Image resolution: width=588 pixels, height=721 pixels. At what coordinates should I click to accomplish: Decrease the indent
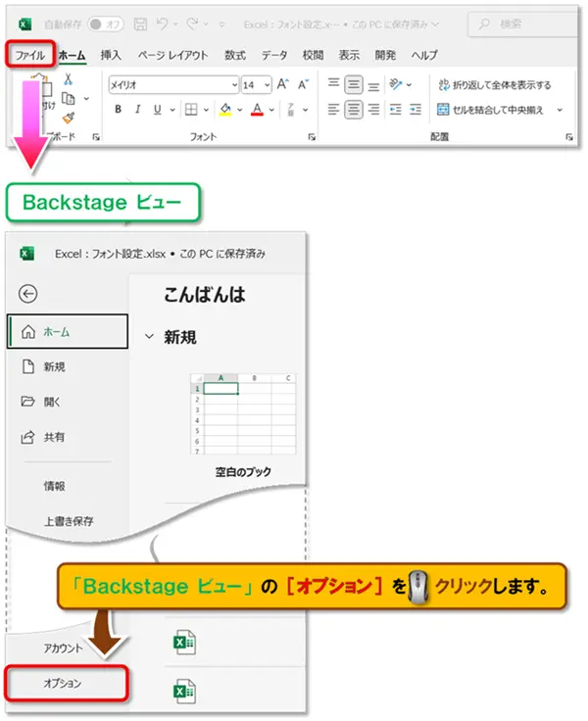395,110
